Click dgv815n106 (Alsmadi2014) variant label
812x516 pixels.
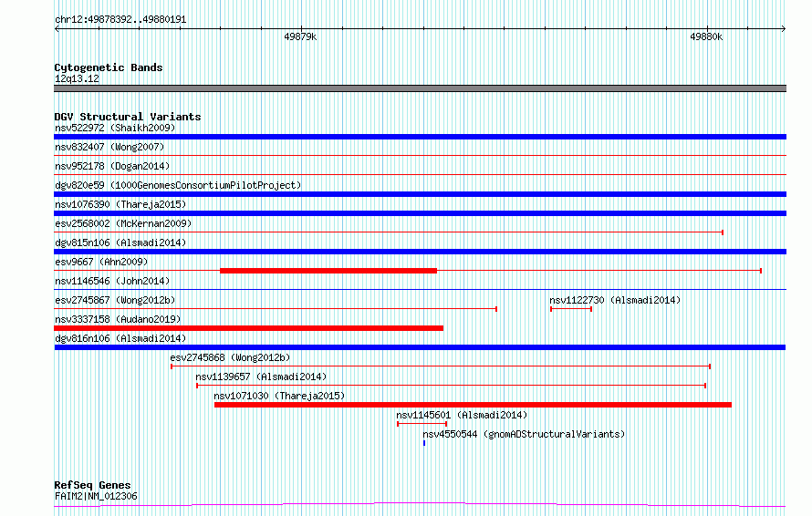(x=120, y=243)
